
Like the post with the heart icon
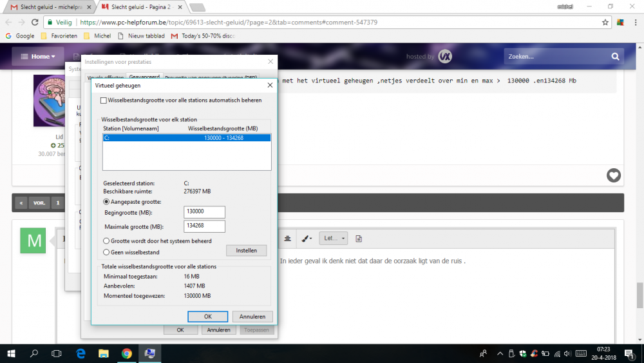[x=614, y=175]
